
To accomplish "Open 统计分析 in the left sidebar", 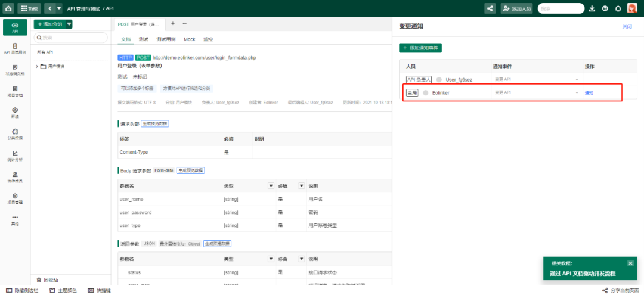I will [x=15, y=156].
